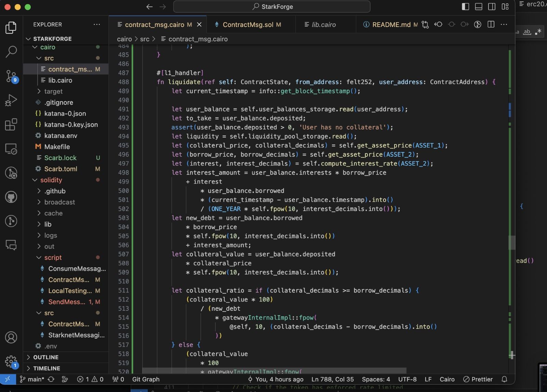
Task: Open the Explorer view in activity bar
Action: click(11, 28)
